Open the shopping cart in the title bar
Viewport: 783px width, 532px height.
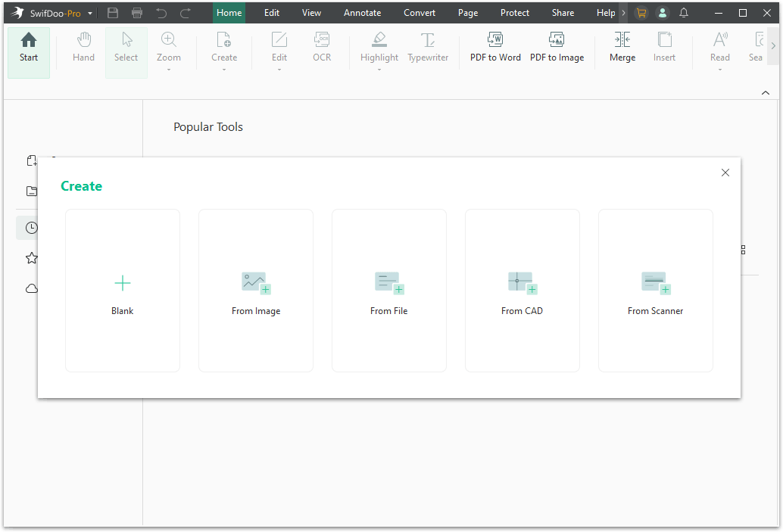tap(641, 12)
